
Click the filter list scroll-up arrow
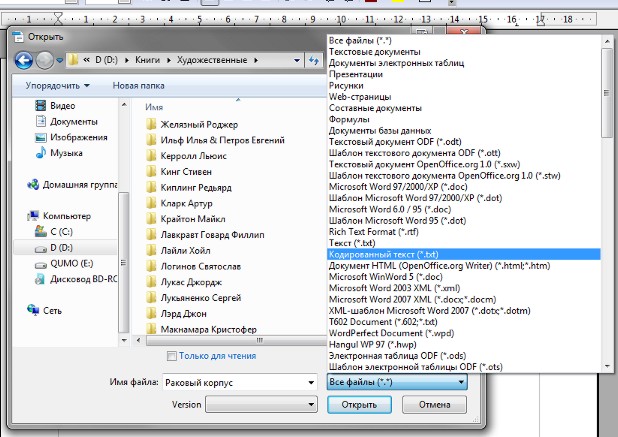(x=607, y=41)
